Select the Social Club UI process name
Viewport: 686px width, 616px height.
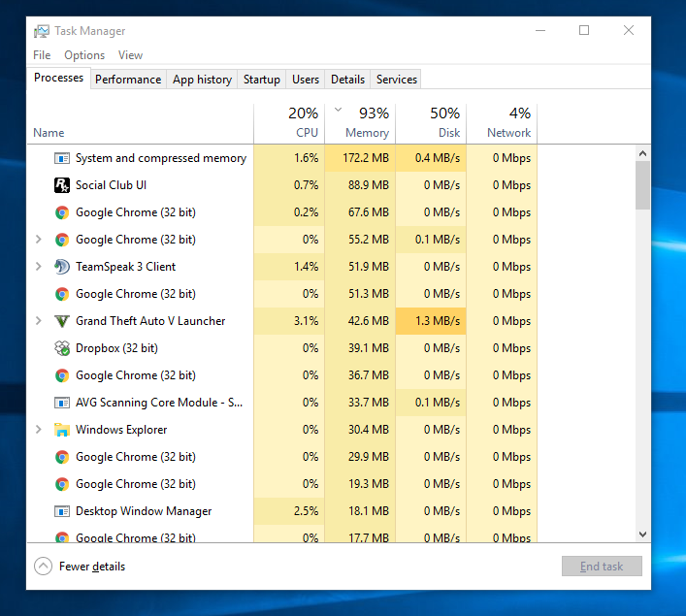point(112,185)
